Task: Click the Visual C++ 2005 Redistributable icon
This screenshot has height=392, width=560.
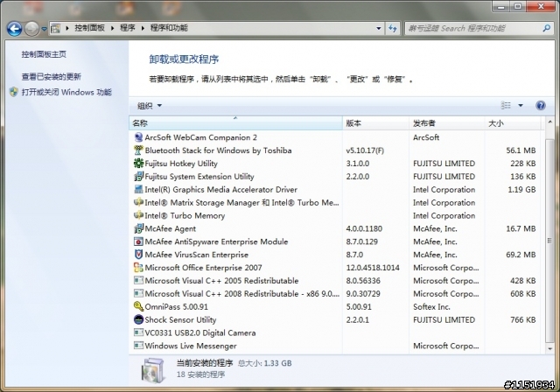Action: click(138, 281)
